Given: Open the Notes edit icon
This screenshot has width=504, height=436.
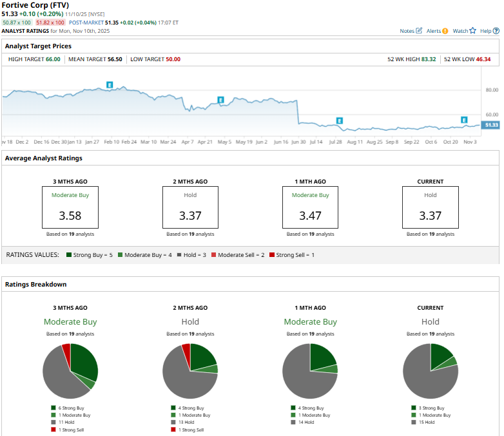Looking at the screenshot, I should point(419,30).
